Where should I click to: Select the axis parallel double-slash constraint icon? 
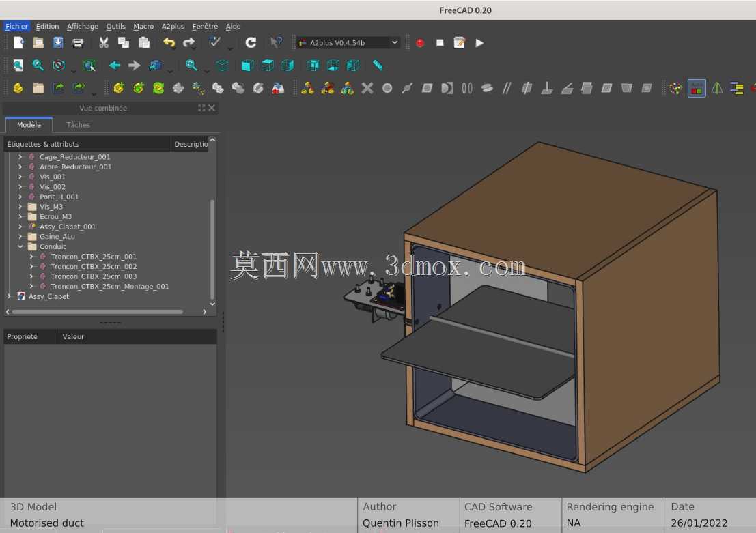(x=506, y=88)
